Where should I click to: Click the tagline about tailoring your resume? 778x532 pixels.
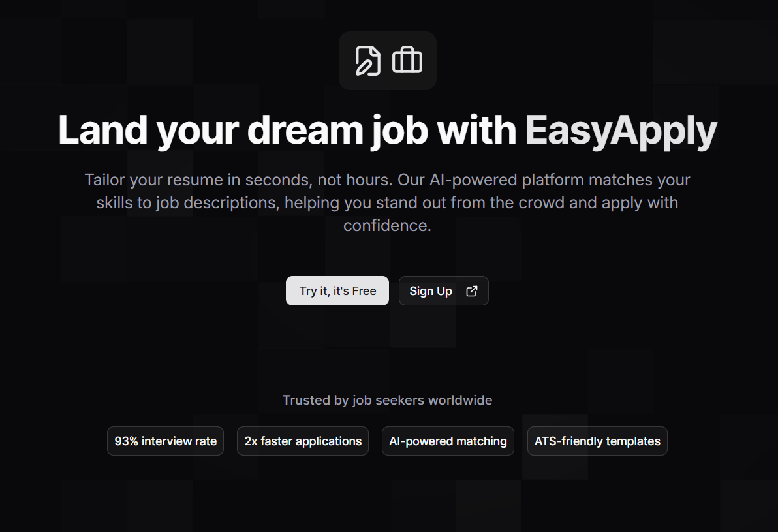(x=387, y=202)
